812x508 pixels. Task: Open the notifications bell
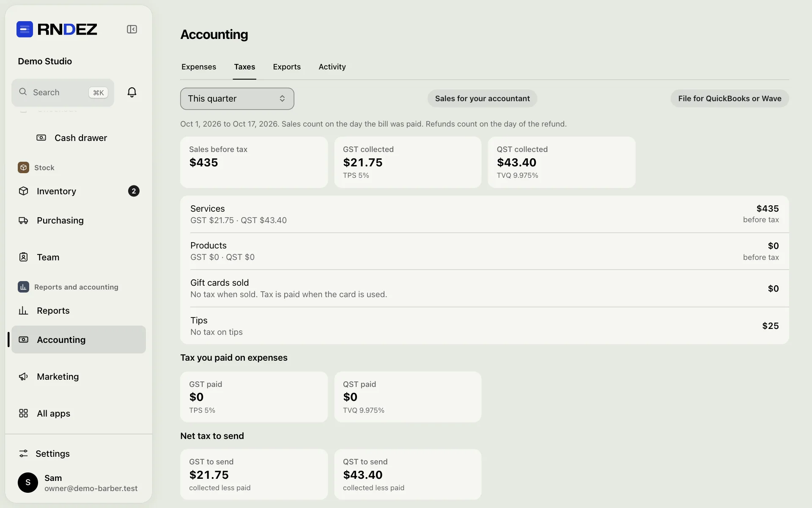click(132, 92)
